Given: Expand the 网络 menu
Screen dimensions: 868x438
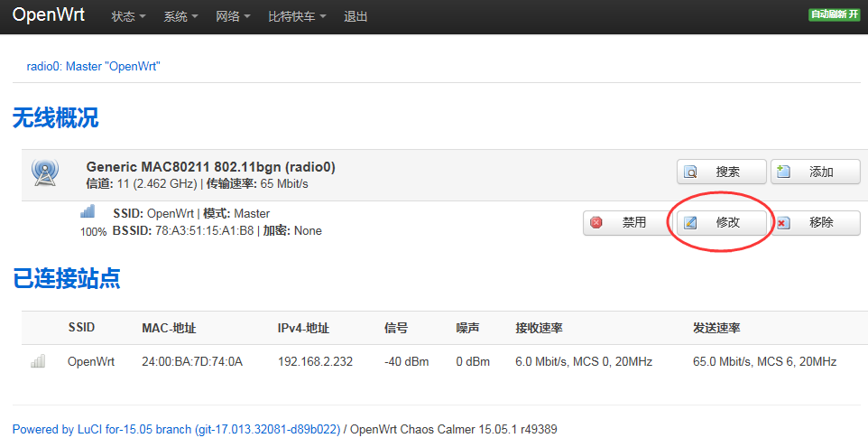Looking at the screenshot, I should (233, 16).
